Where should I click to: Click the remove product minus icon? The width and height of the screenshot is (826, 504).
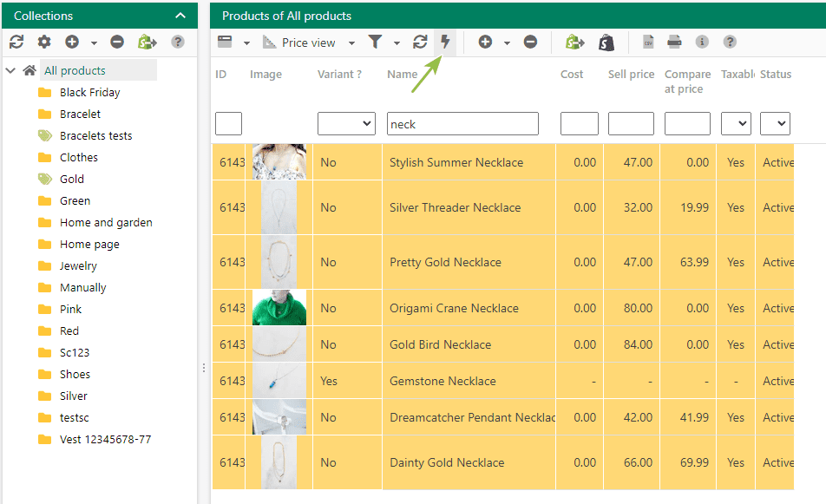[530, 42]
